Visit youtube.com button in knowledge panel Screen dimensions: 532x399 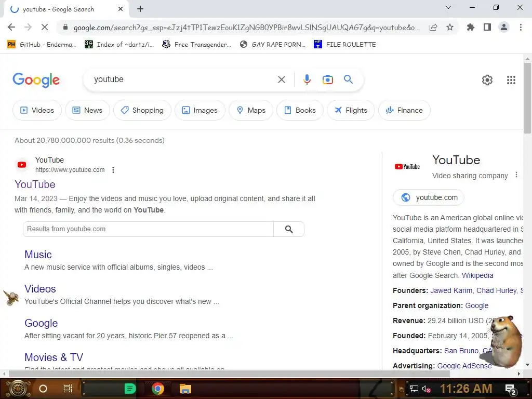pos(428,197)
